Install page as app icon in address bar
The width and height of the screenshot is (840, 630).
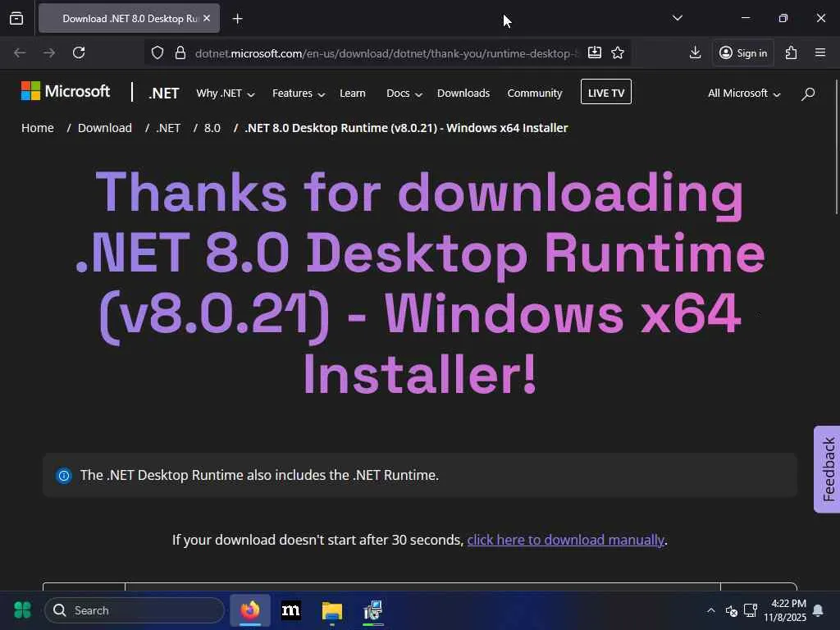pos(595,52)
